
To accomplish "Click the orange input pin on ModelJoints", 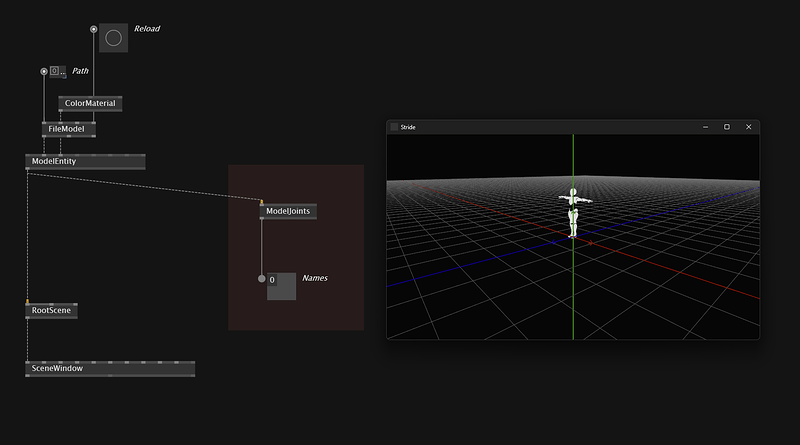I will [262, 202].
